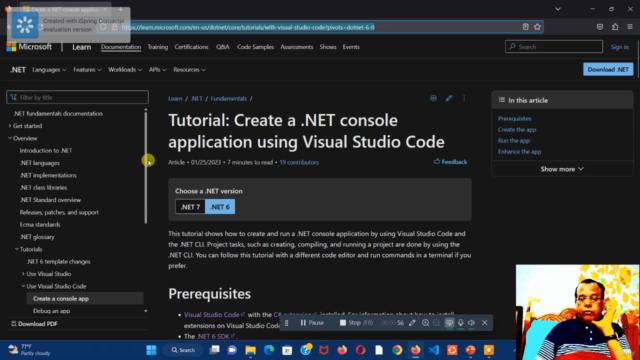This screenshot has height=360, width=640.
Task: Collapse the Use Visual Studio Code node
Action: point(23,286)
